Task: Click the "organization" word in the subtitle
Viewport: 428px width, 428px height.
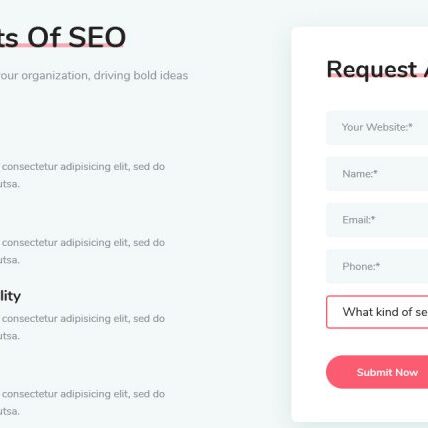Action: (56, 76)
